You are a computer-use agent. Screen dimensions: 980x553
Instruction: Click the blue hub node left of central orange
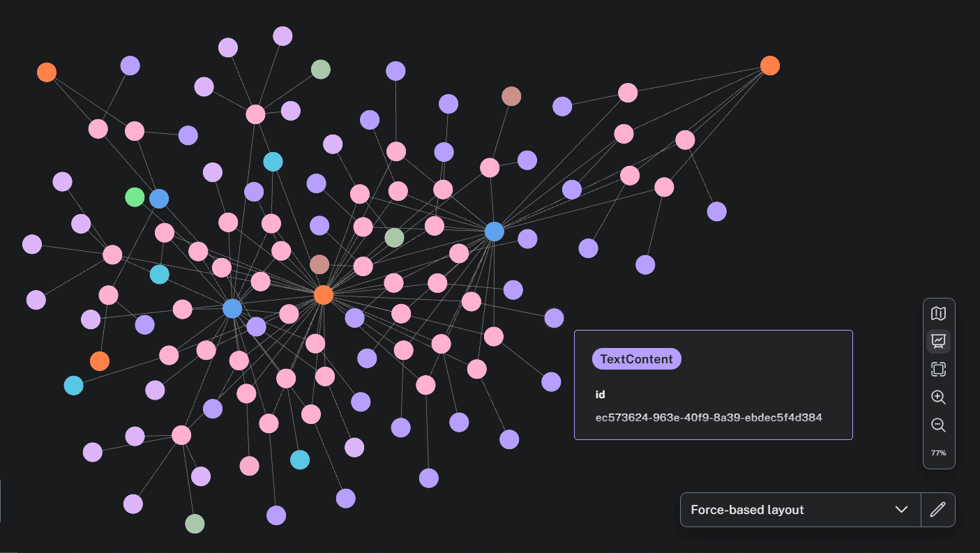232,308
